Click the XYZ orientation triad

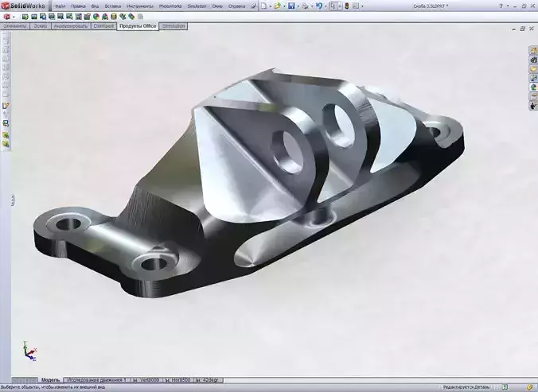pos(29,351)
